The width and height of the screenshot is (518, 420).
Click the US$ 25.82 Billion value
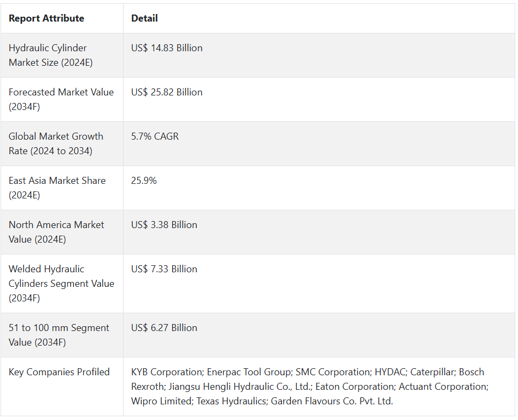pos(167,92)
